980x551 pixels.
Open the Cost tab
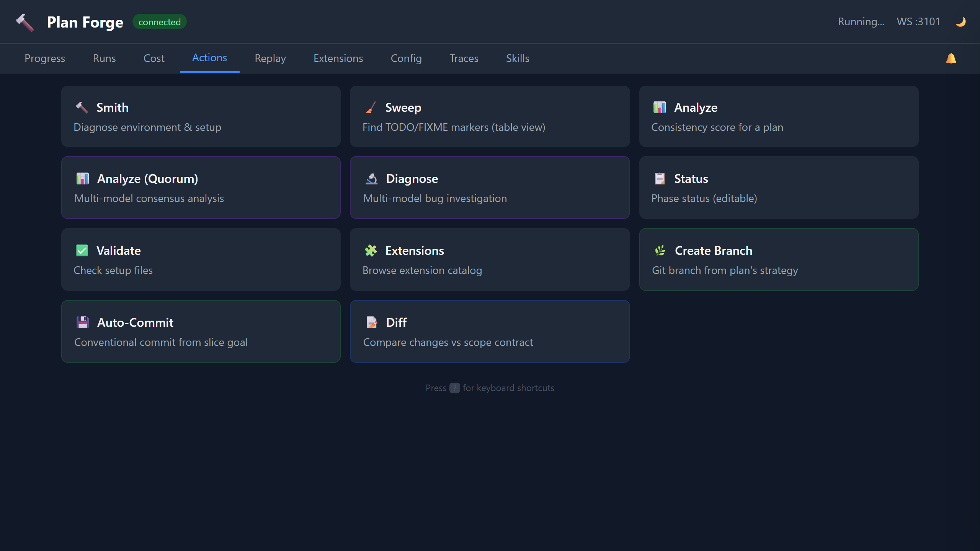tap(154, 58)
